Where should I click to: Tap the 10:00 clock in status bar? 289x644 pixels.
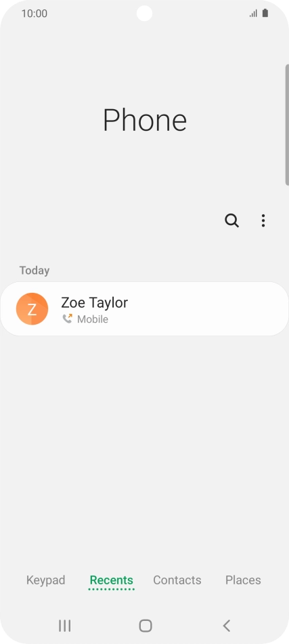pyautogui.click(x=34, y=13)
